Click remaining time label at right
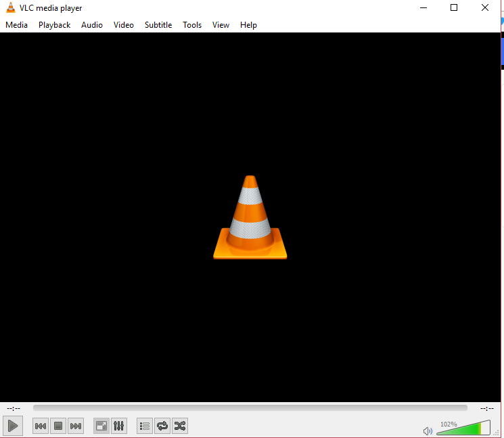This screenshot has height=438, width=504. tap(487, 408)
